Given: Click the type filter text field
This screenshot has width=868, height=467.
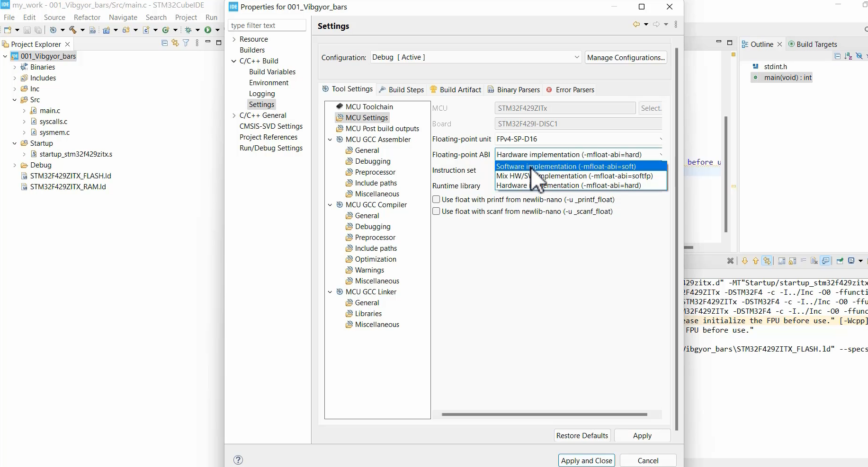Looking at the screenshot, I should click(x=267, y=25).
